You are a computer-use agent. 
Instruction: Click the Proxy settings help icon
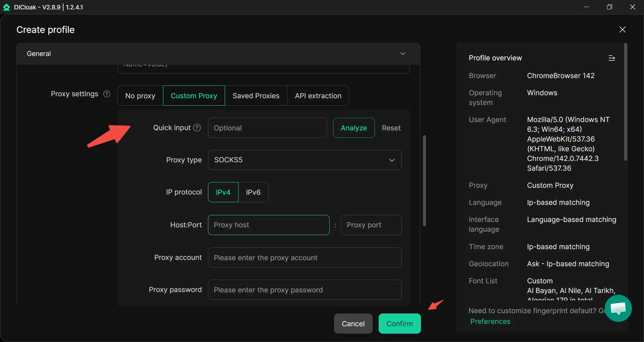107,94
